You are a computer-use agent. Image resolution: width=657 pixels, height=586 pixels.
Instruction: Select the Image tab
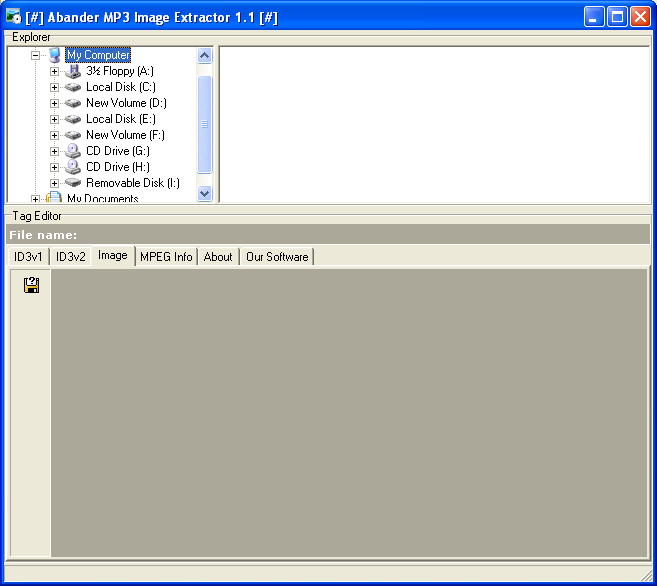point(113,256)
